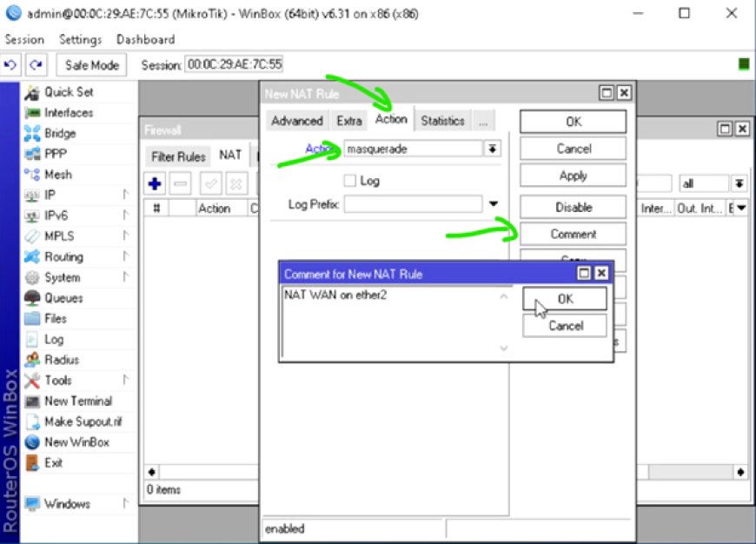Image resolution: width=756 pixels, height=544 pixels.
Task: Show more tabs with the ellipsis
Action: [x=483, y=122]
